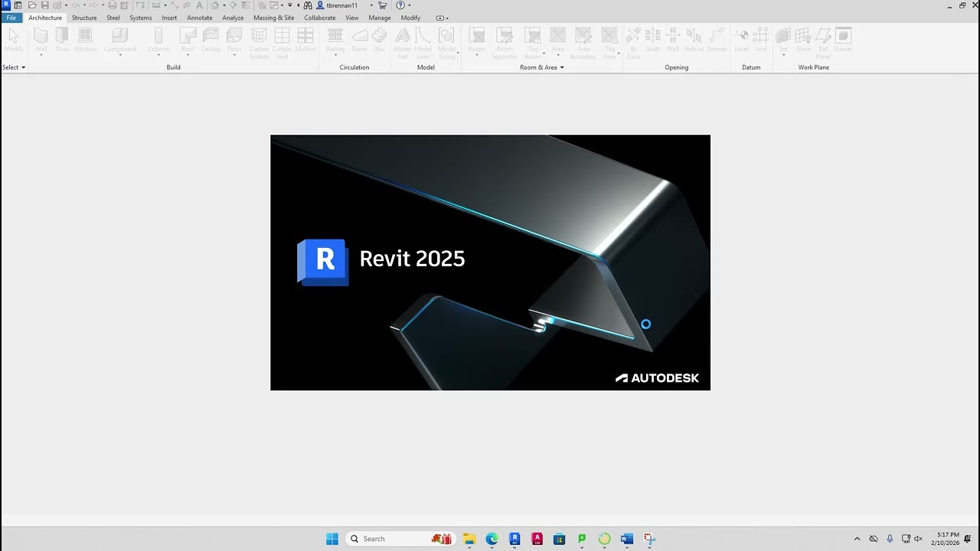Select the Level datum tool

pos(741,41)
